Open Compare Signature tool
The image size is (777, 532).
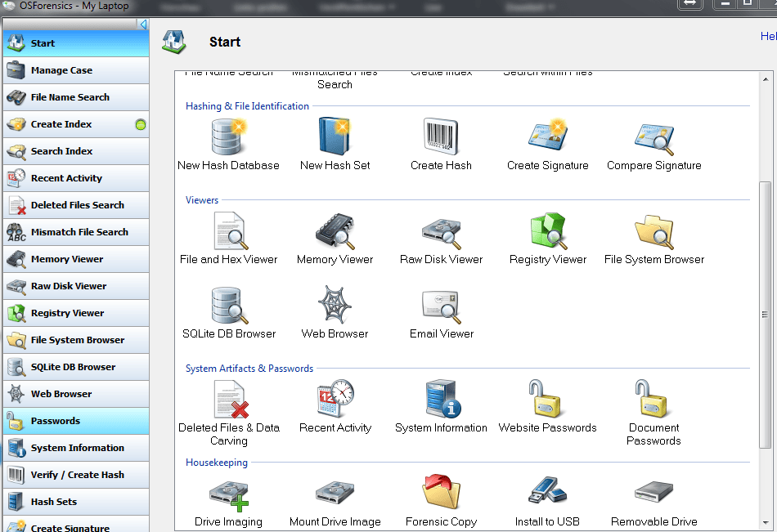coord(654,145)
